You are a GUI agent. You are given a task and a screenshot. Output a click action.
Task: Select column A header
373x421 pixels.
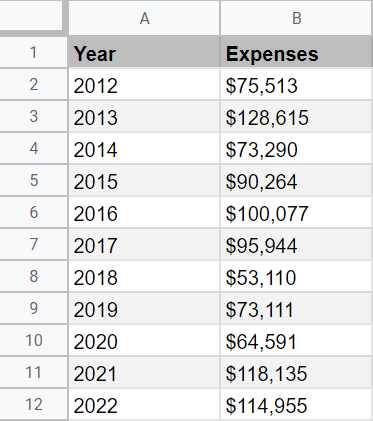(x=144, y=18)
